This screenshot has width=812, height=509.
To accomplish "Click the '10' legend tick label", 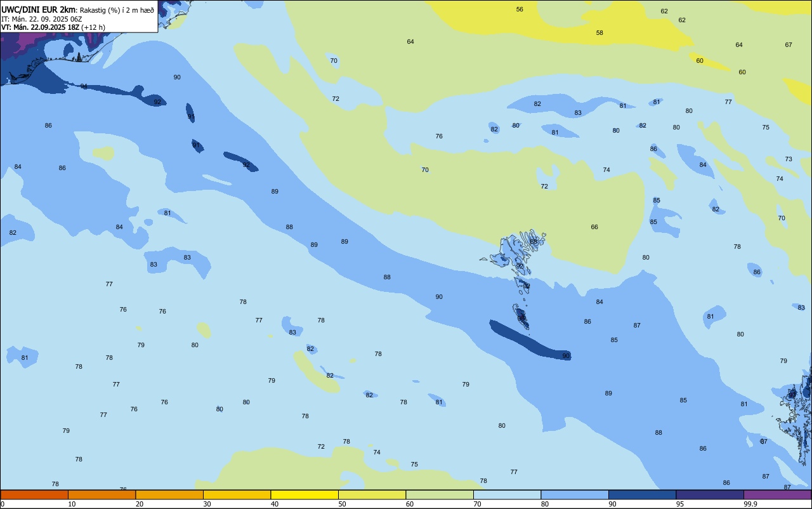I will 72,504.
